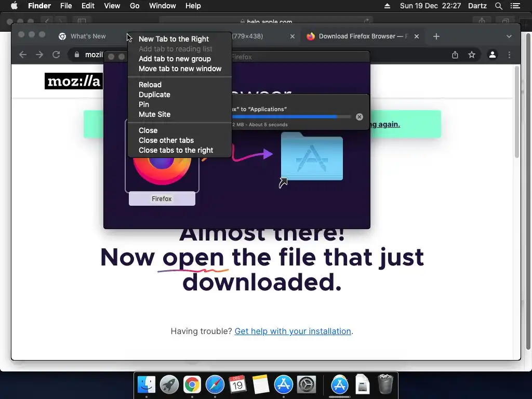This screenshot has width=532, height=399.
Task: Cancel the copy to Applications progress
Action: 360,117
